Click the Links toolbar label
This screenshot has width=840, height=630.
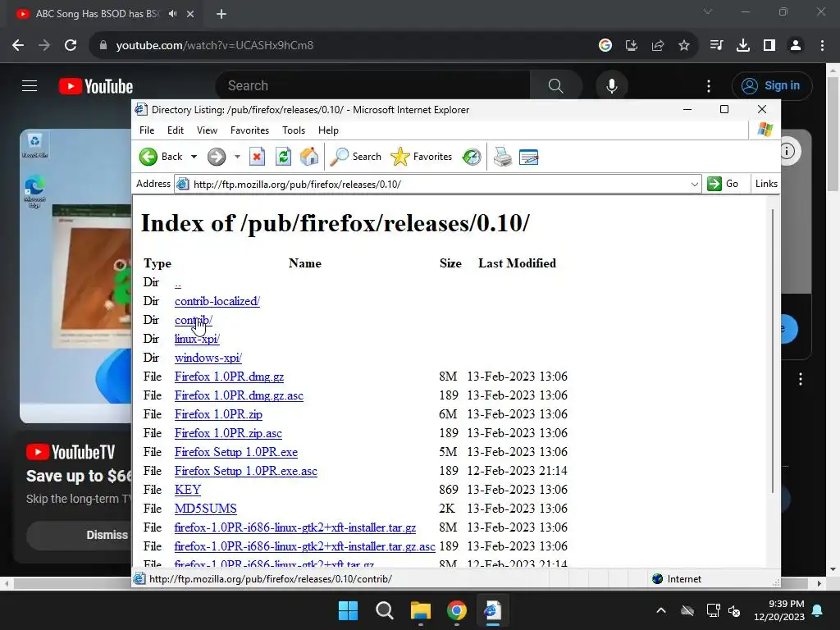pos(766,184)
